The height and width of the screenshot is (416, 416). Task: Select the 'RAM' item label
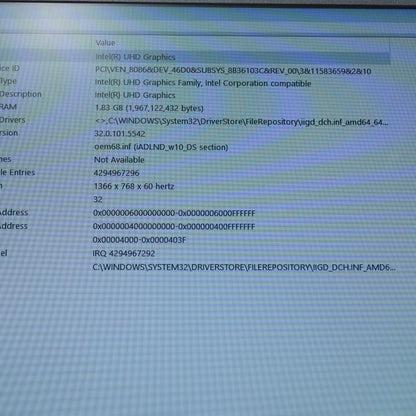[8, 107]
